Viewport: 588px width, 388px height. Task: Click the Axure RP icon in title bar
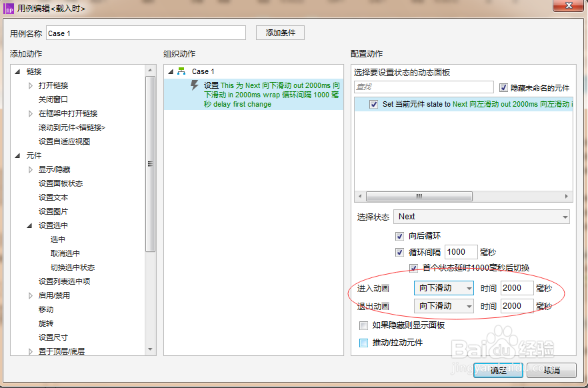tap(9, 8)
